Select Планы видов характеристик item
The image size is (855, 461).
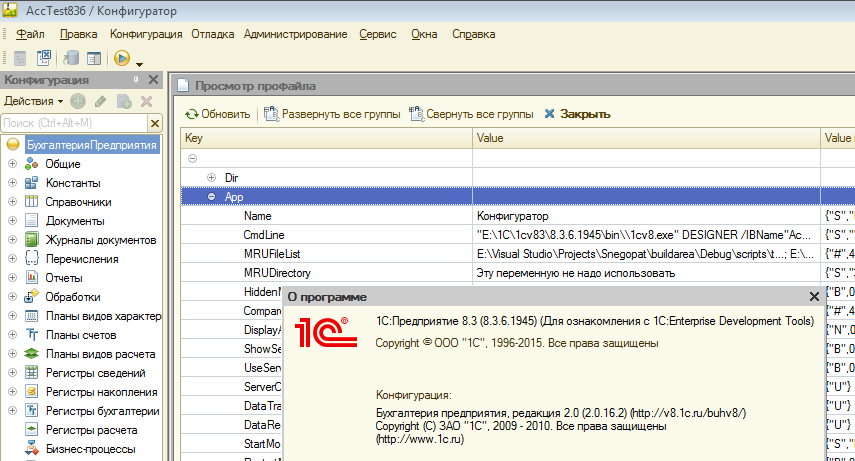[x=103, y=316]
